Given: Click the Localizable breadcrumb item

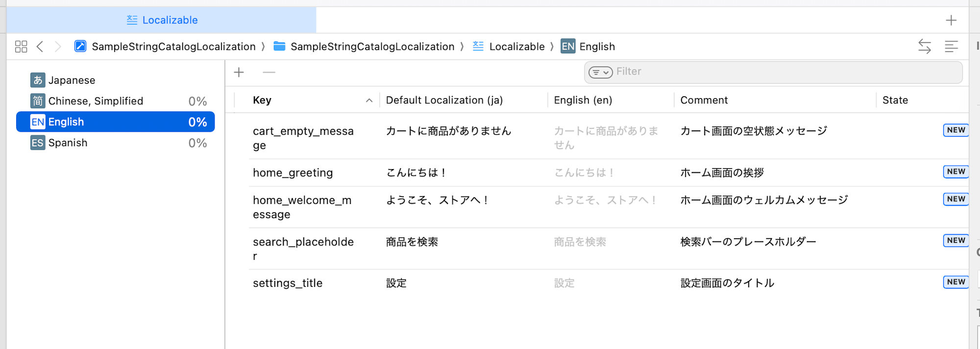Looking at the screenshot, I should [x=516, y=47].
